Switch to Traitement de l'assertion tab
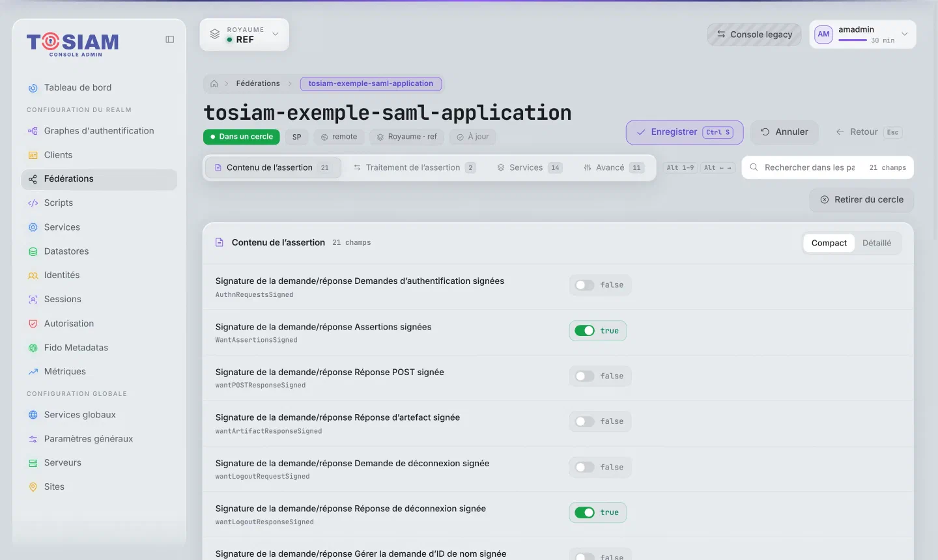 (414, 167)
